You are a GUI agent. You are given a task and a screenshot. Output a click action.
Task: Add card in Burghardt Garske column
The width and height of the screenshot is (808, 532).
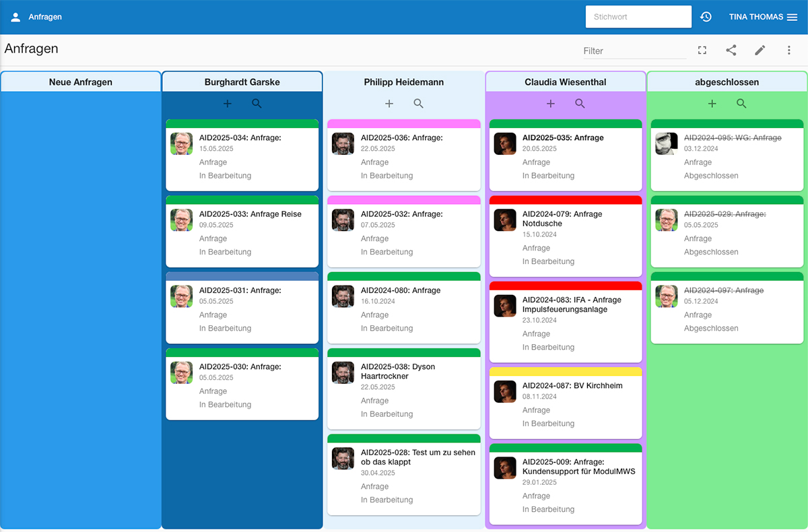pos(228,104)
